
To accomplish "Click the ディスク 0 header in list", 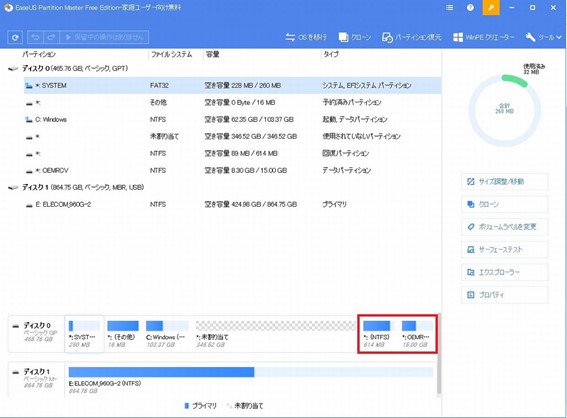I will click(75, 68).
